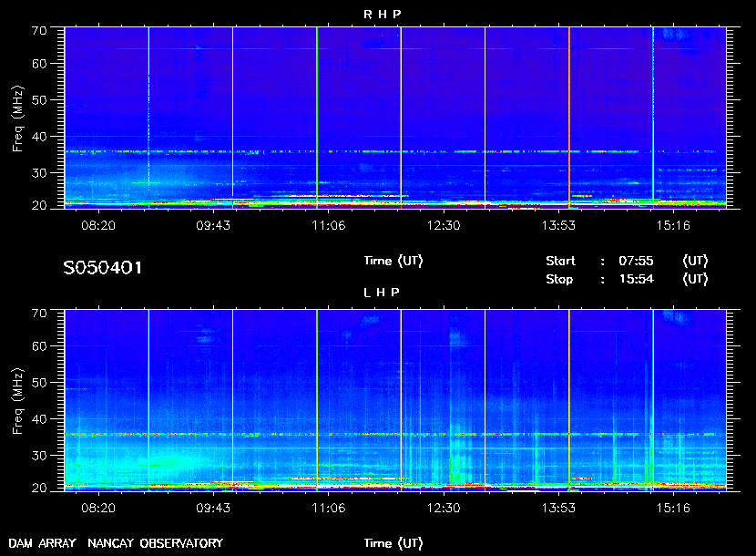Click the 08:20 time tick under LHP plot
Viewport: 756px width, 556px height.
pyautogui.click(x=98, y=509)
